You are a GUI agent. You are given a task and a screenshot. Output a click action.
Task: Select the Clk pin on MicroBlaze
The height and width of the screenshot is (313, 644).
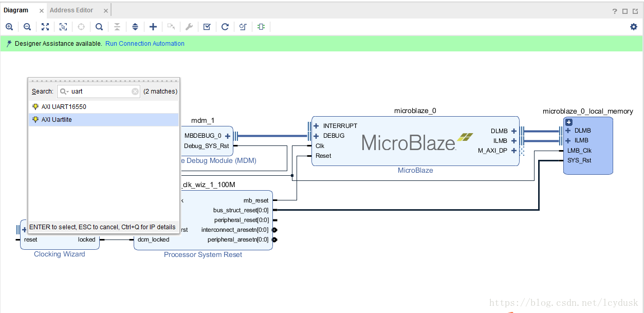point(320,146)
